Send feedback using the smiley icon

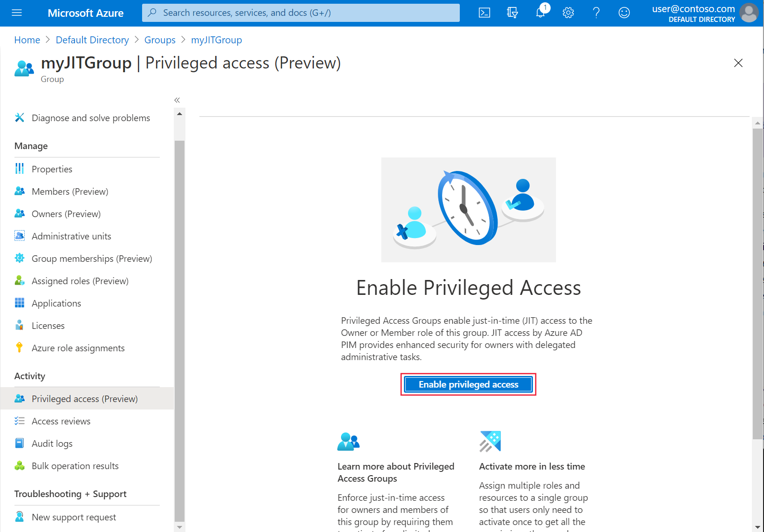(624, 13)
